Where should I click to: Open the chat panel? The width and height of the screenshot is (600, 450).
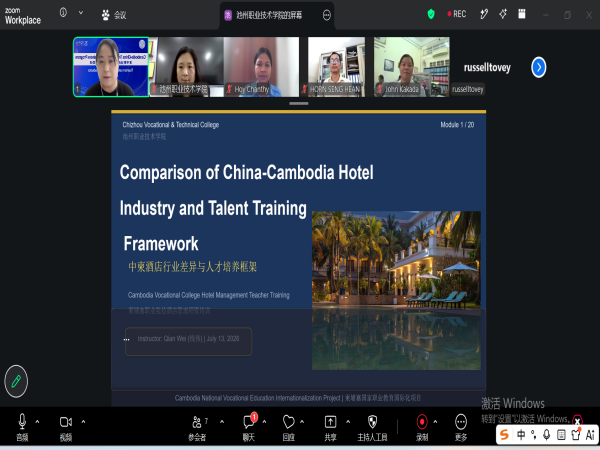click(x=249, y=422)
